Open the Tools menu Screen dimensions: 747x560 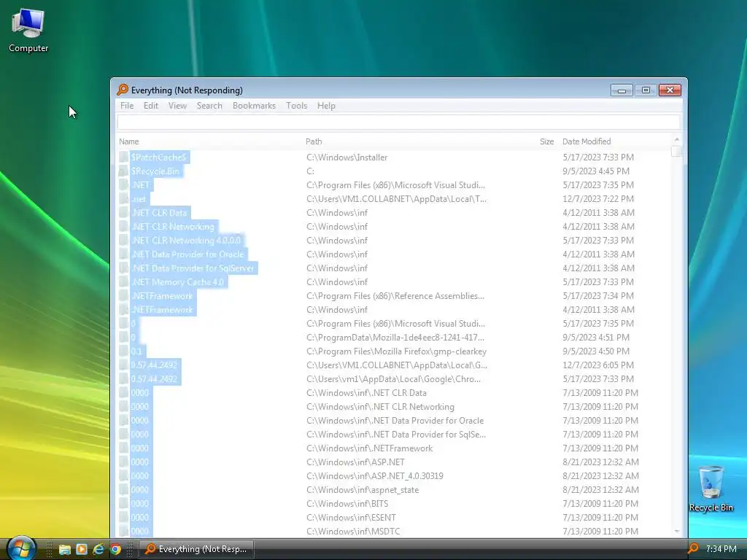coord(296,106)
